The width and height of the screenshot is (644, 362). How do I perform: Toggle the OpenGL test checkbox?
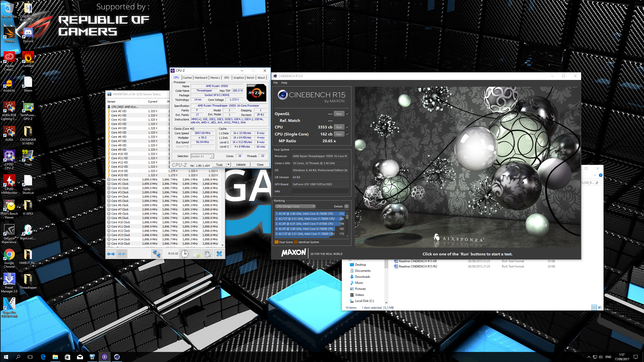coord(347,114)
